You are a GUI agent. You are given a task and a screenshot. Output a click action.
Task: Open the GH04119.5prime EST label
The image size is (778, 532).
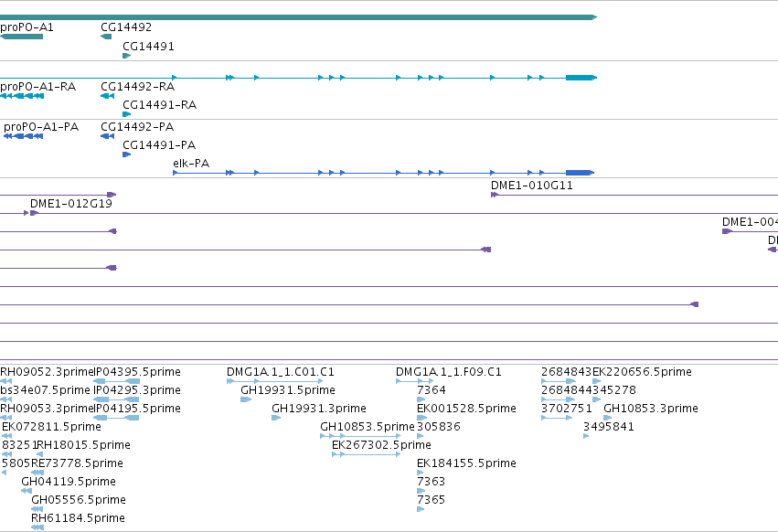69,482
